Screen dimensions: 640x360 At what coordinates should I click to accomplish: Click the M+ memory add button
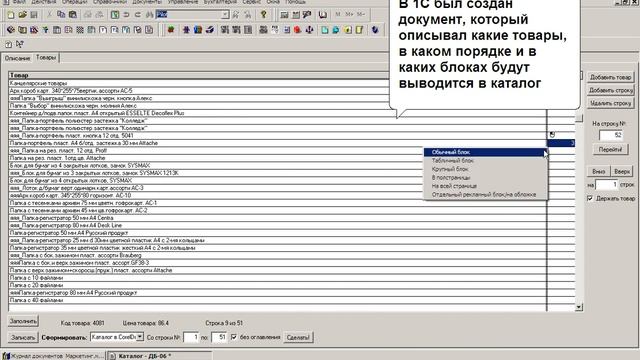pyautogui.click(x=349, y=15)
